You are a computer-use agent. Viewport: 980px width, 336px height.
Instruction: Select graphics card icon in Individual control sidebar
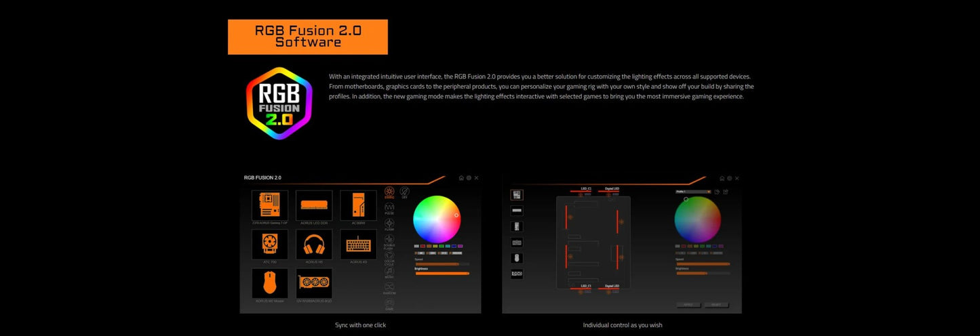coord(517,274)
